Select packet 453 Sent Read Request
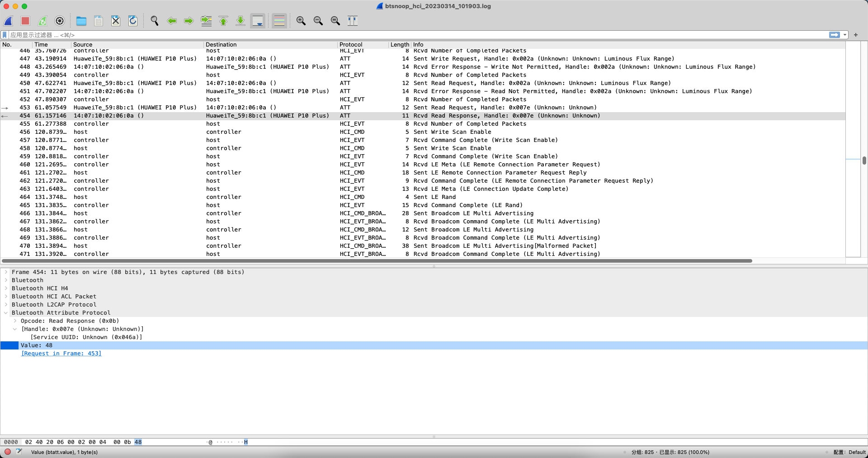Image resolution: width=868 pixels, height=458 pixels. tap(423, 108)
